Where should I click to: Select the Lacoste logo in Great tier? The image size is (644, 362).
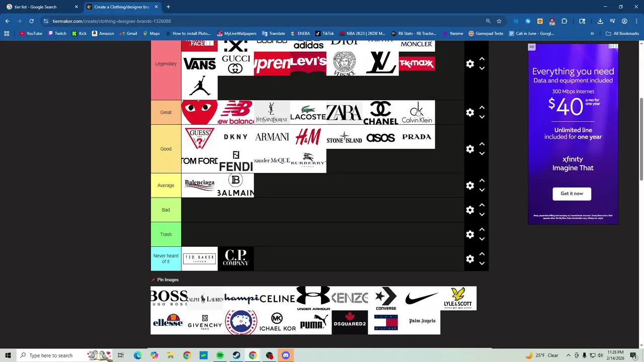pos(308,113)
